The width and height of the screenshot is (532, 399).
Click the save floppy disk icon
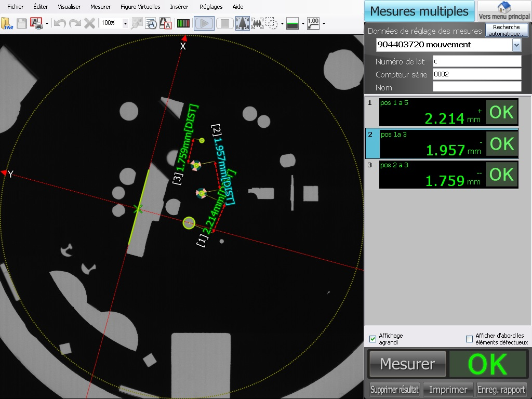[22, 23]
